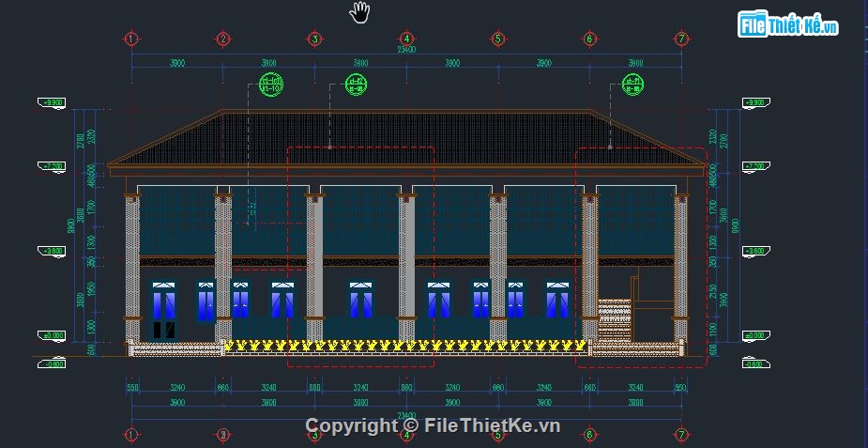The image size is (868, 448).
Task: Select left elevation marker ±0.000
Action: click(52, 335)
